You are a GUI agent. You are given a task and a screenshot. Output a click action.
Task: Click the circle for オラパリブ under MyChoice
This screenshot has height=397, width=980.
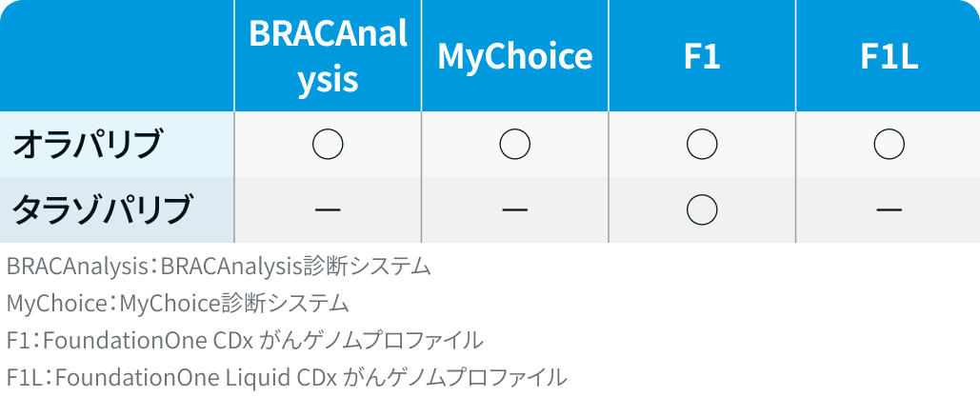coord(515,145)
